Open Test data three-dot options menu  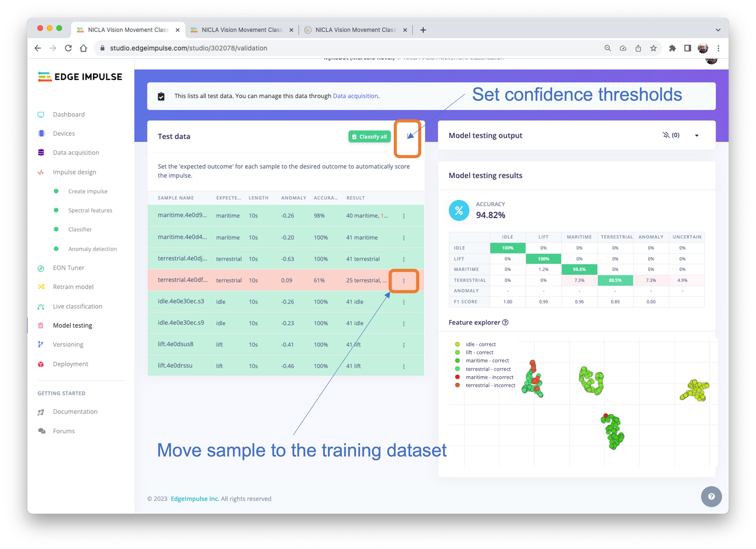click(x=408, y=136)
